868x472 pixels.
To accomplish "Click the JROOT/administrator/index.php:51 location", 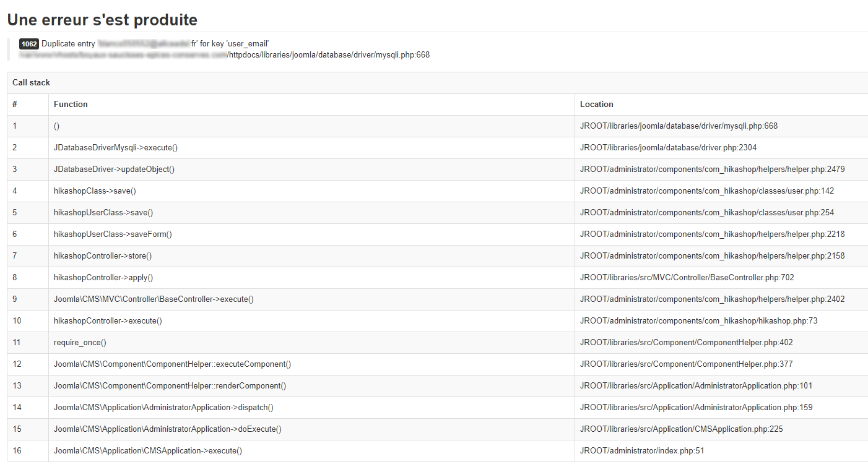I will coord(641,451).
